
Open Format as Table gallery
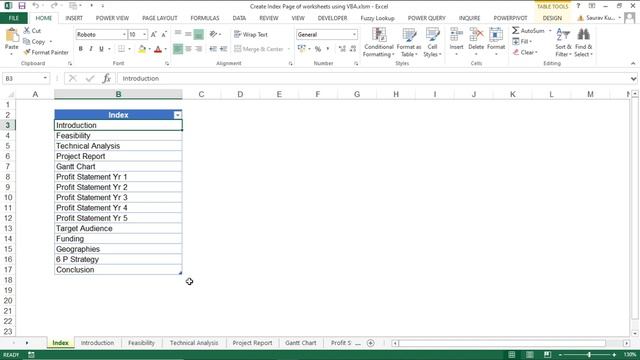409,42
